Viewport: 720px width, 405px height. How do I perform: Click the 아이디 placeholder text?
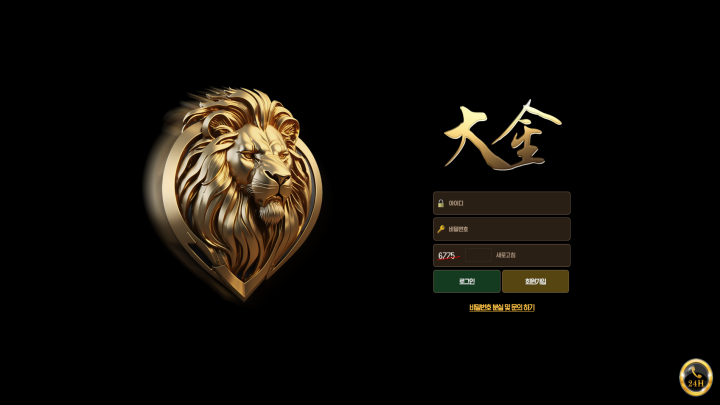(x=456, y=203)
